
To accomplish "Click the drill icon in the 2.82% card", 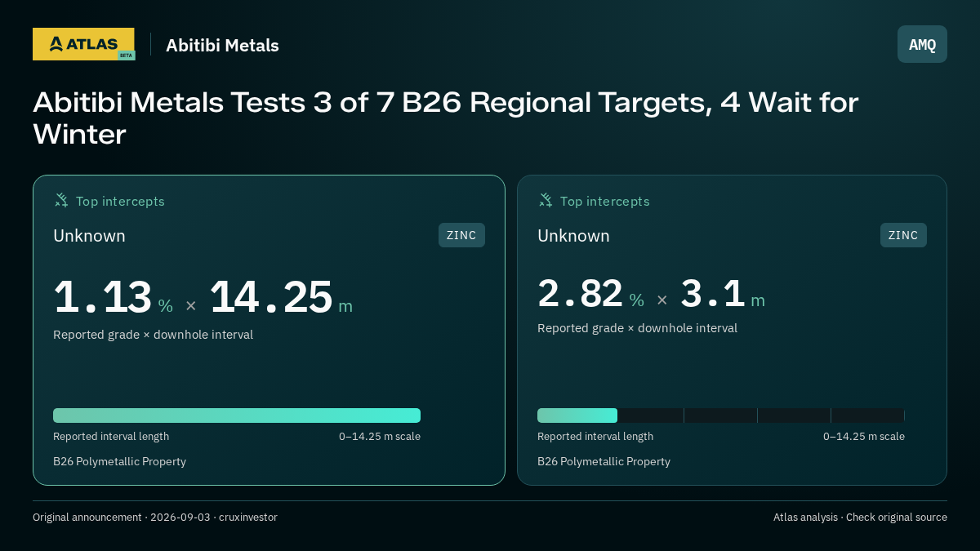I will point(546,200).
